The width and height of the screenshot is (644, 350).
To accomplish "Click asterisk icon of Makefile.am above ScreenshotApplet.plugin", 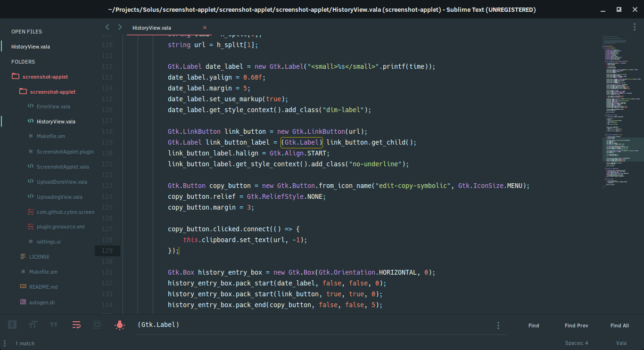I will (x=31, y=137).
